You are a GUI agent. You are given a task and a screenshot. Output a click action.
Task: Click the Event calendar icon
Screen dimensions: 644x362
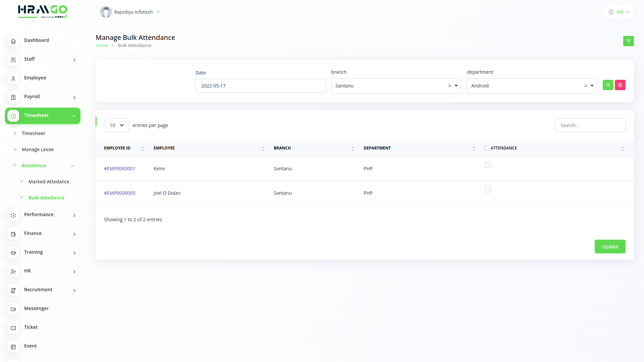pos(13,347)
